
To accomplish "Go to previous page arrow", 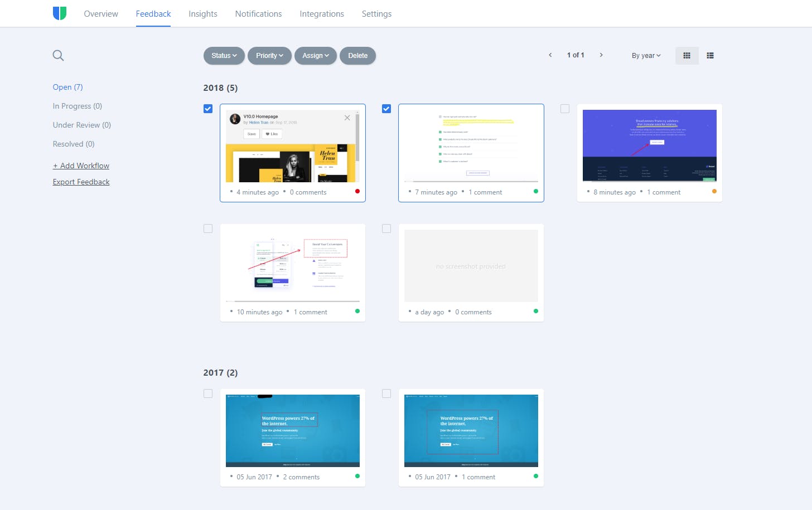I will [x=550, y=55].
